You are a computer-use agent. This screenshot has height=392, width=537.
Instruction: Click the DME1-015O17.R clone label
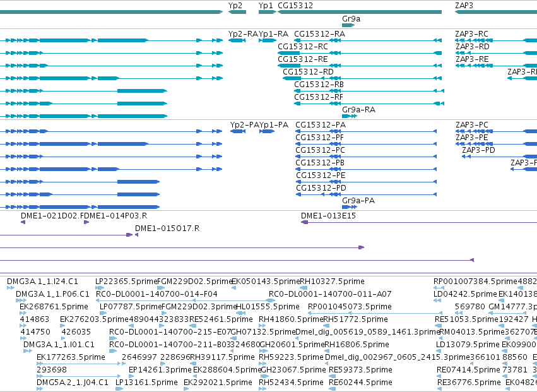[x=167, y=229]
